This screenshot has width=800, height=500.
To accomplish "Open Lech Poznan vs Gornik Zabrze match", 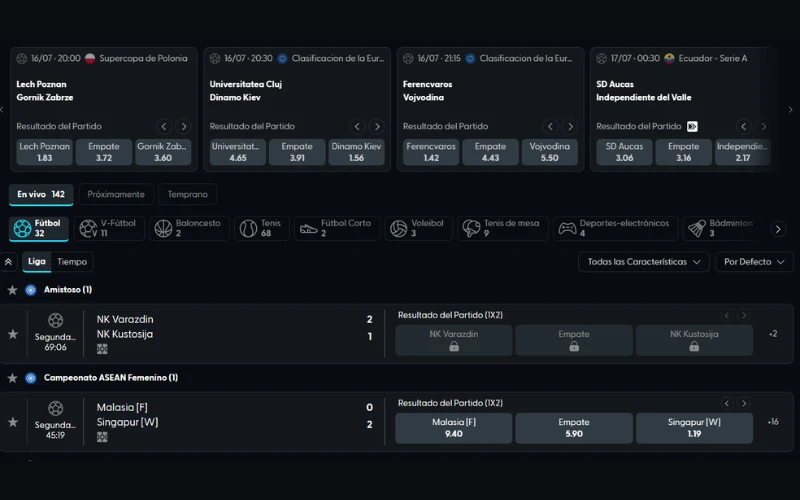I will pyautogui.click(x=45, y=91).
